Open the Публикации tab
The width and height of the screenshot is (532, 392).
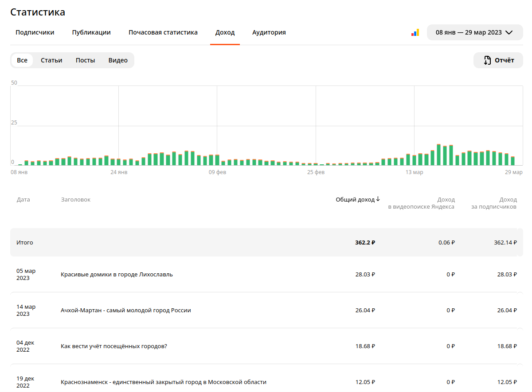click(91, 32)
